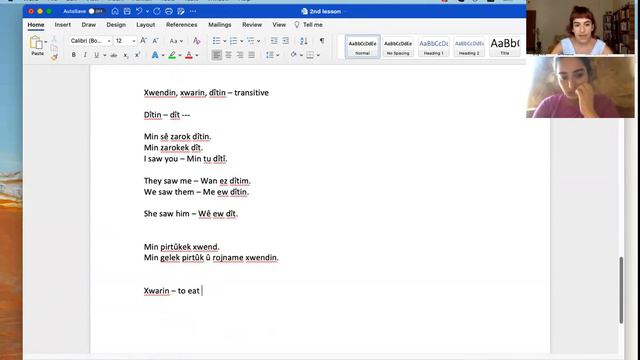
Task: Insert a multilevel list
Action: pyautogui.click(x=251, y=41)
